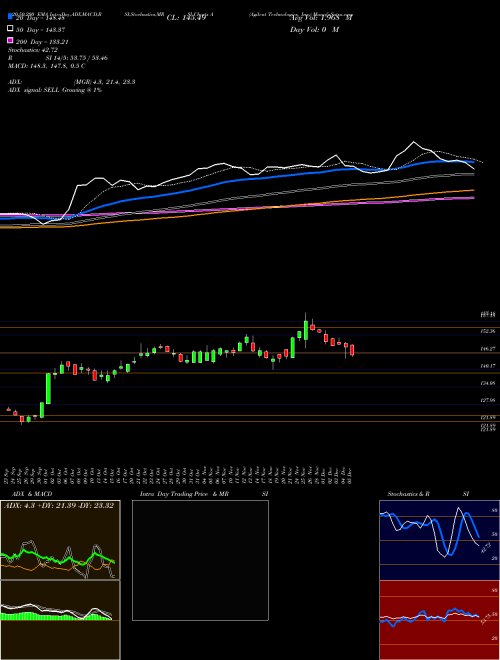Image resolution: width=500 pixels, height=660 pixels.
Task: Click the blue 20 Day legend swatch
Action: pyautogui.click(x=10, y=16)
